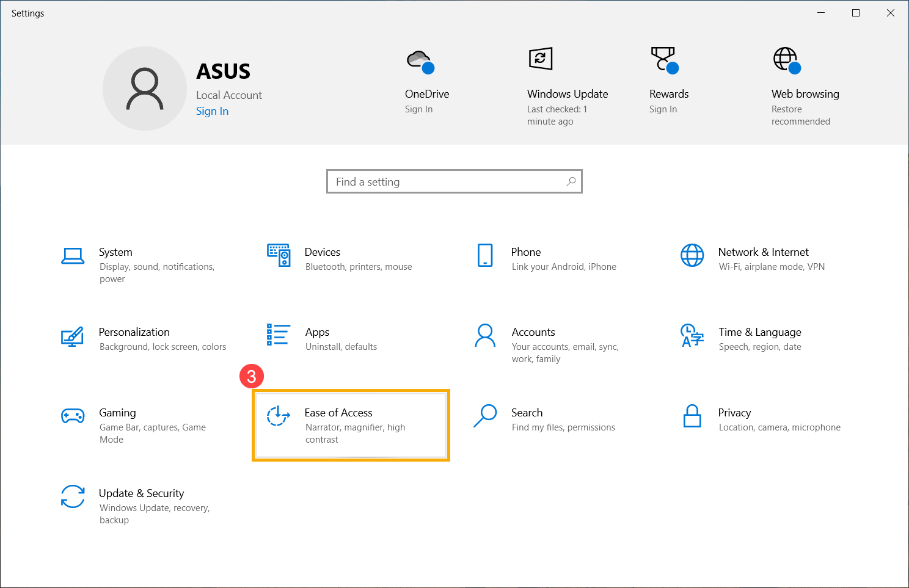Open Privacy settings title
Image resolution: width=909 pixels, height=588 pixels.
pyautogui.click(x=734, y=413)
